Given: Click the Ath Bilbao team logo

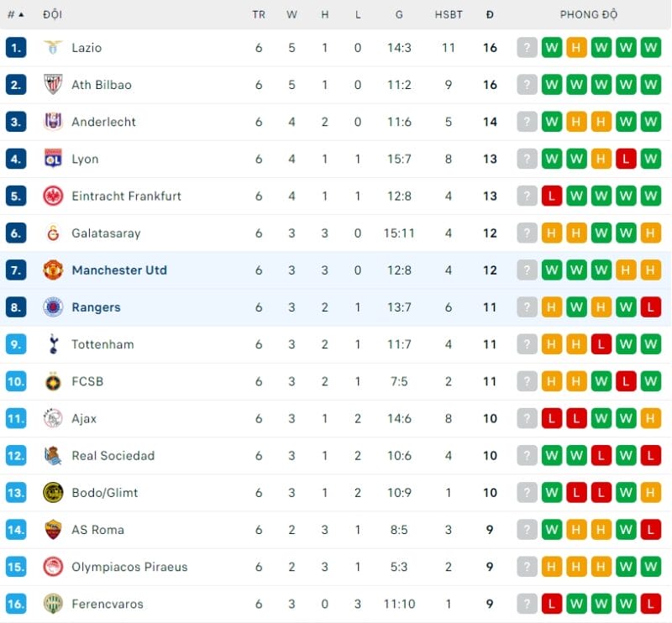Looking at the screenshot, I should coord(53,85).
